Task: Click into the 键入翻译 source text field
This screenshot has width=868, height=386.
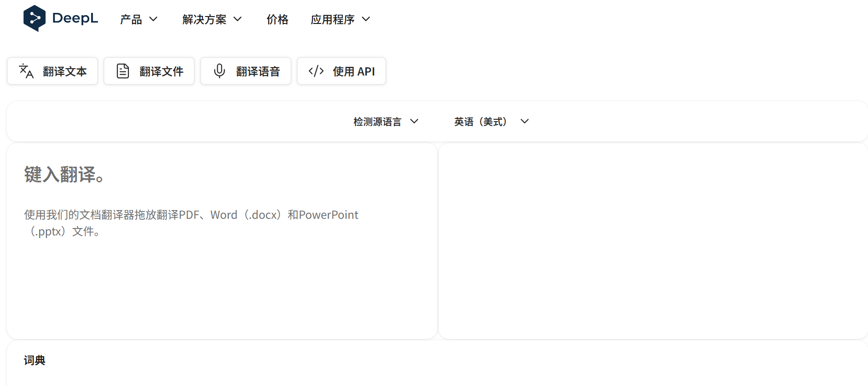Action: pyautogui.click(x=222, y=241)
